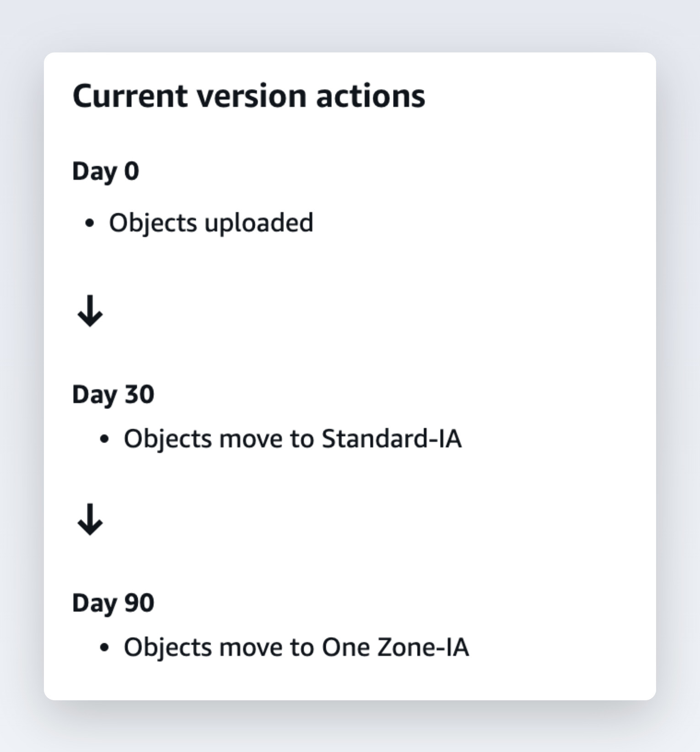700x752 pixels.
Task: Click the Day 90 label
Action: coord(113,603)
